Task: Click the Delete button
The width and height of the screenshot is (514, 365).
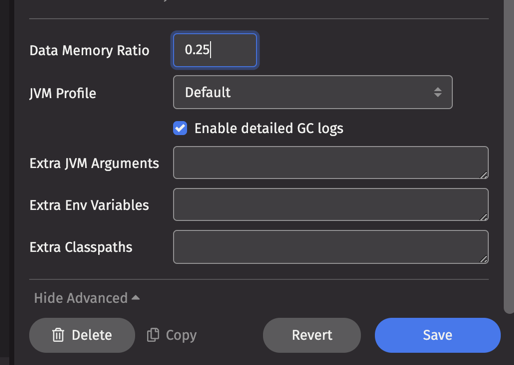Action: click(x=82, y=335)
